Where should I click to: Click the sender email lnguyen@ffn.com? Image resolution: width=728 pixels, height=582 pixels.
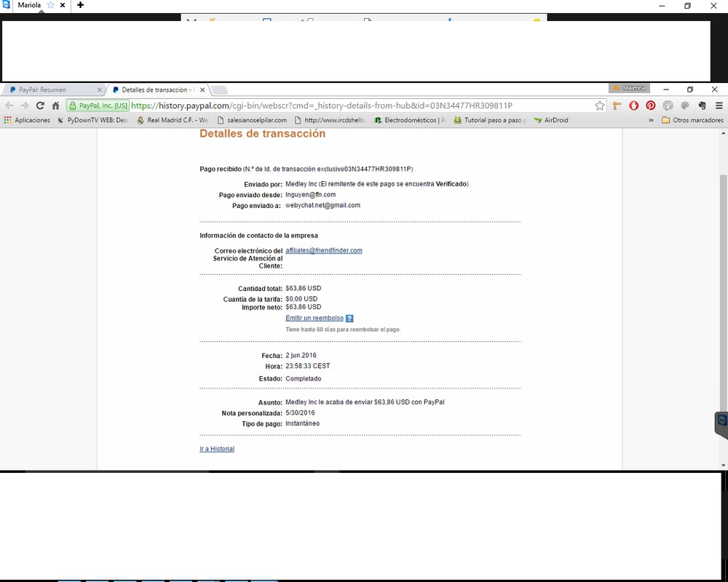(x=311, y=195)
